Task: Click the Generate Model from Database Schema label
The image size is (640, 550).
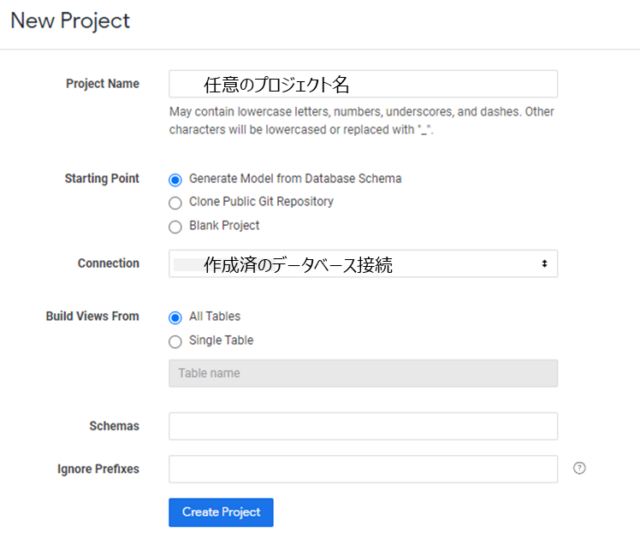Action: tap(295, 178)
